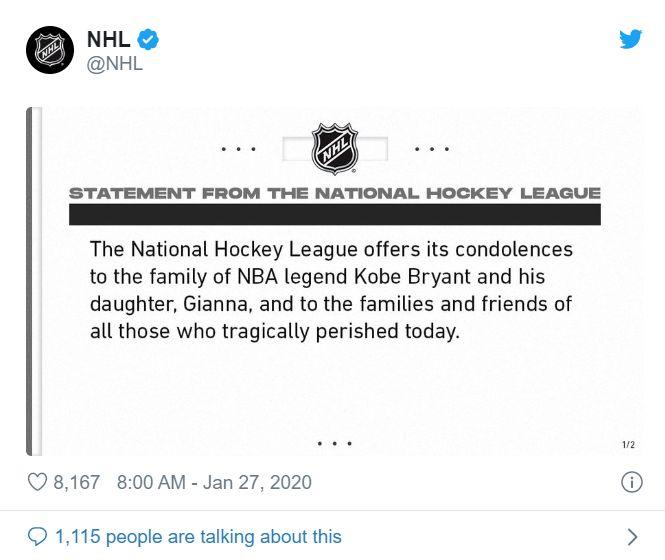The image size is (665, 560).
Task: Click the 1/2 image counter
Action: coord(629,445)
